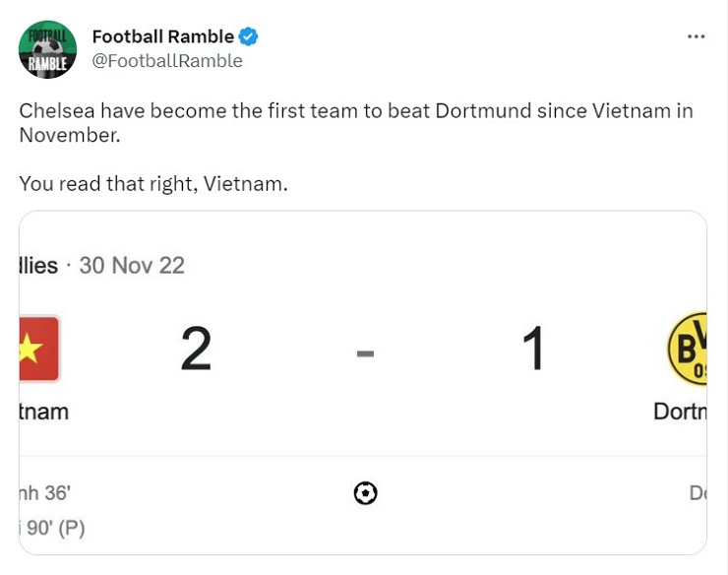Click the Vietnam flag icon

click(39, 349)
